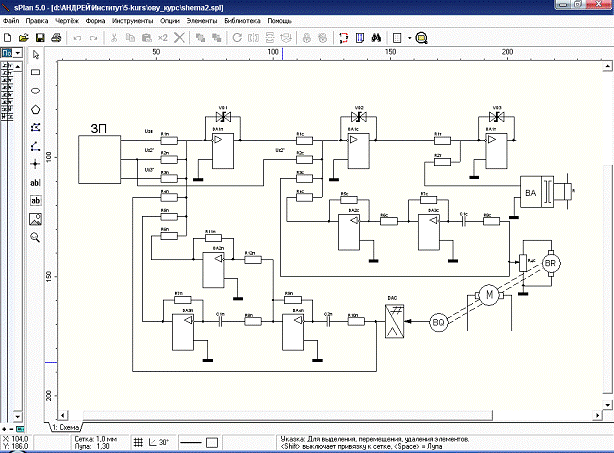This screenshot has height=453, width=614.
Task: Select the polygon shape tool
Action: [36, 109]
